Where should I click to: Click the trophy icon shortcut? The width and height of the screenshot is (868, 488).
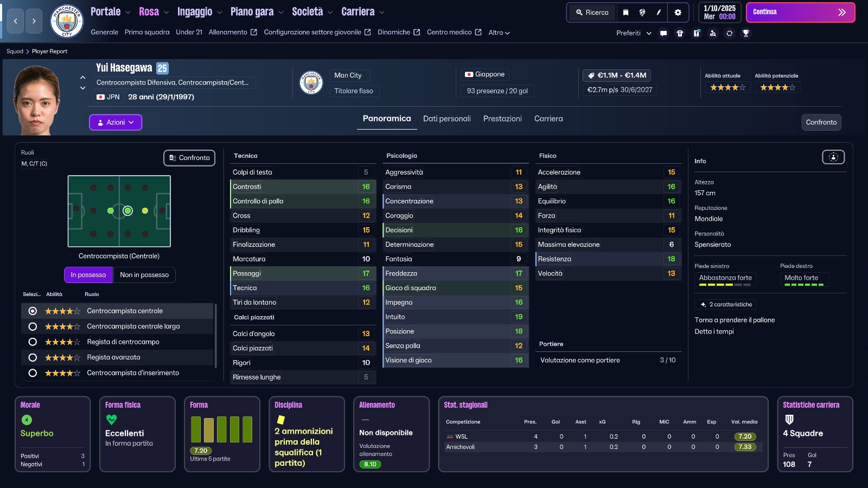(x=746, y=33)
